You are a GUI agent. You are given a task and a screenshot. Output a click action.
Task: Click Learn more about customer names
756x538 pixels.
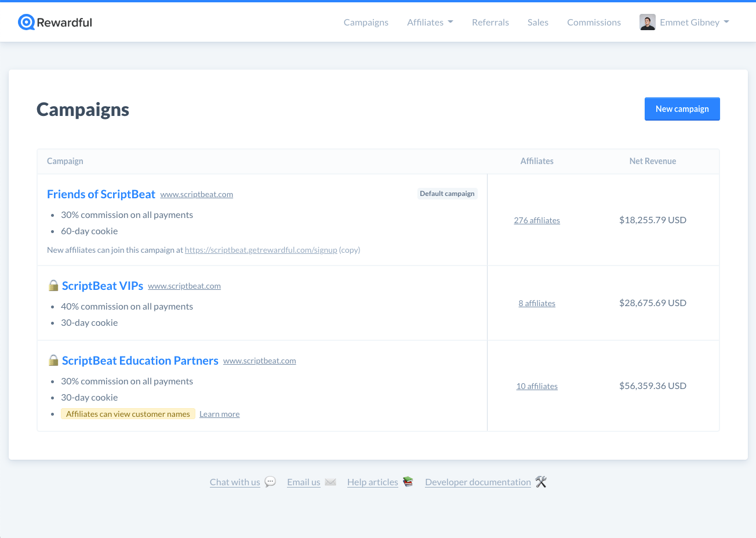coord(219,414)
